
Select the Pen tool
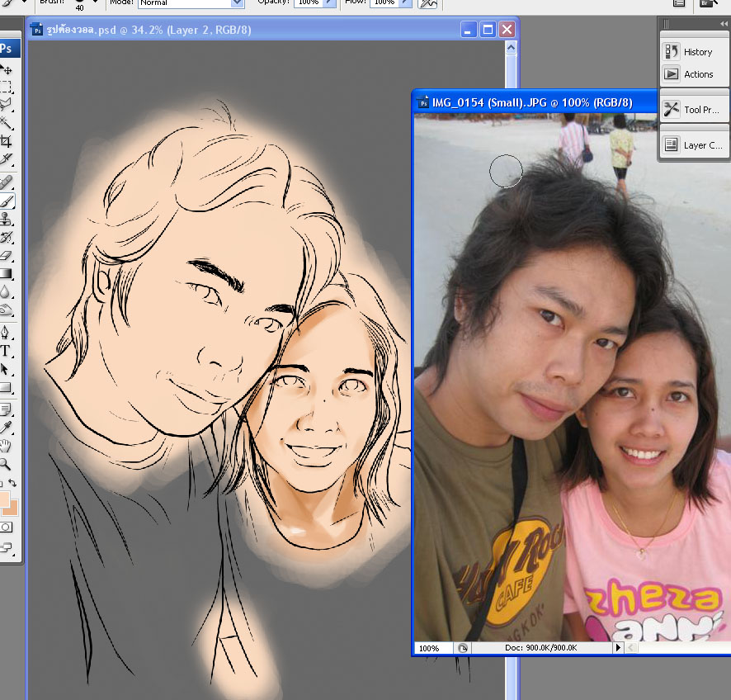[6, 333]
